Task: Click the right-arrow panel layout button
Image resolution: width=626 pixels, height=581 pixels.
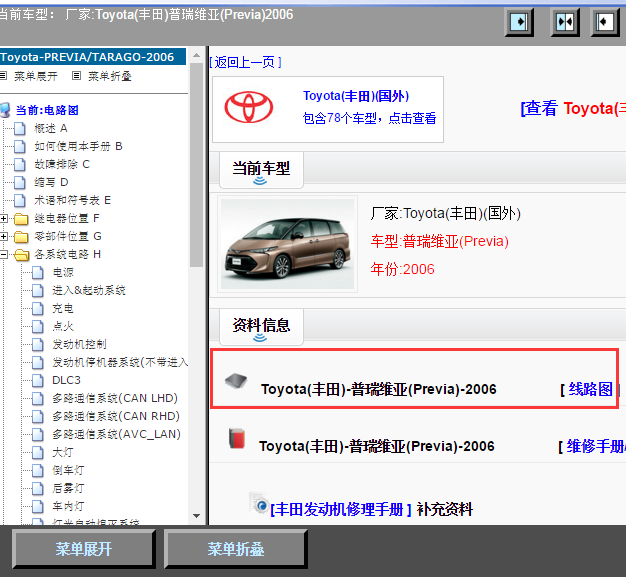Action: point(519,22)
